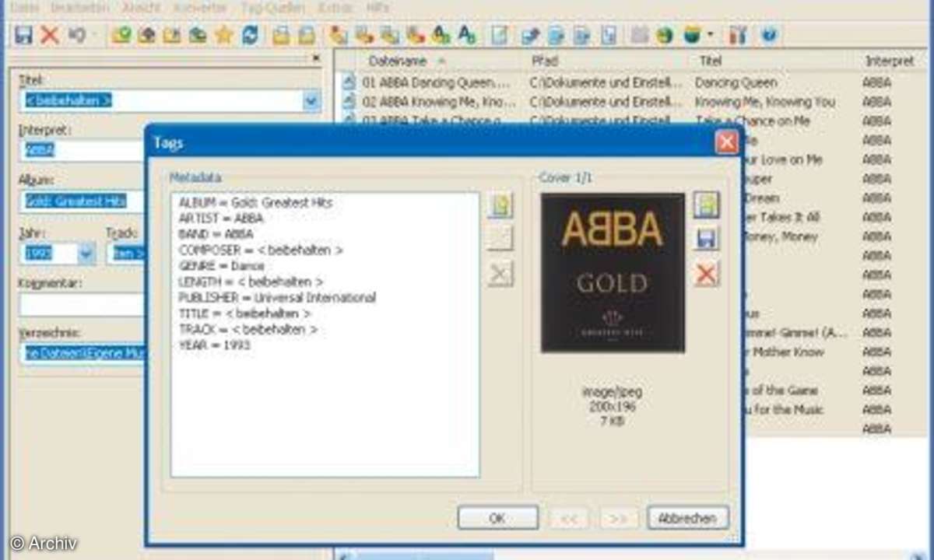Click the Verzeichnis input field
934x560 pixels.
click(83, 354)
